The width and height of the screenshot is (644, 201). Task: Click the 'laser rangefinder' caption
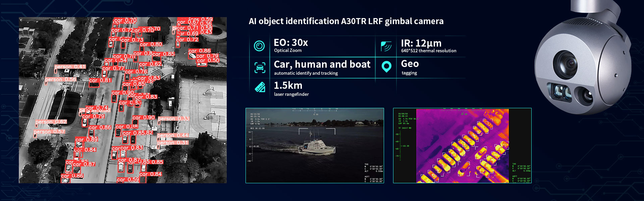pos(291,94)
